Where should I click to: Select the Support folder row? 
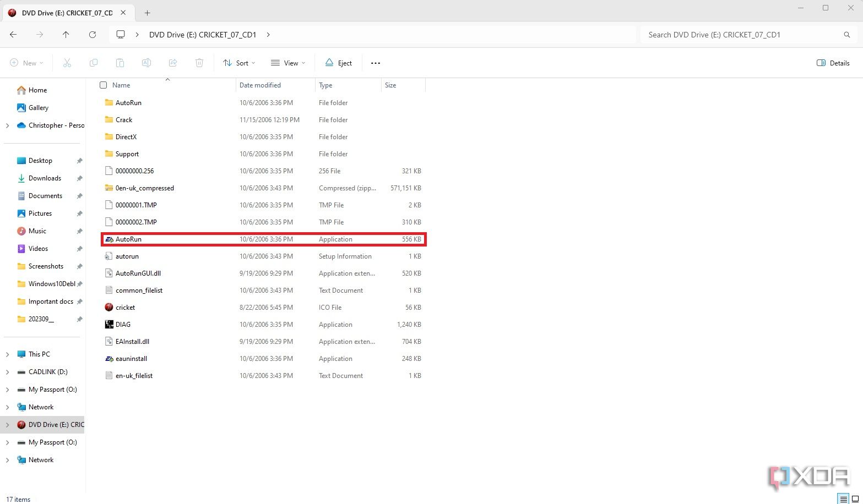click(263, 154)
